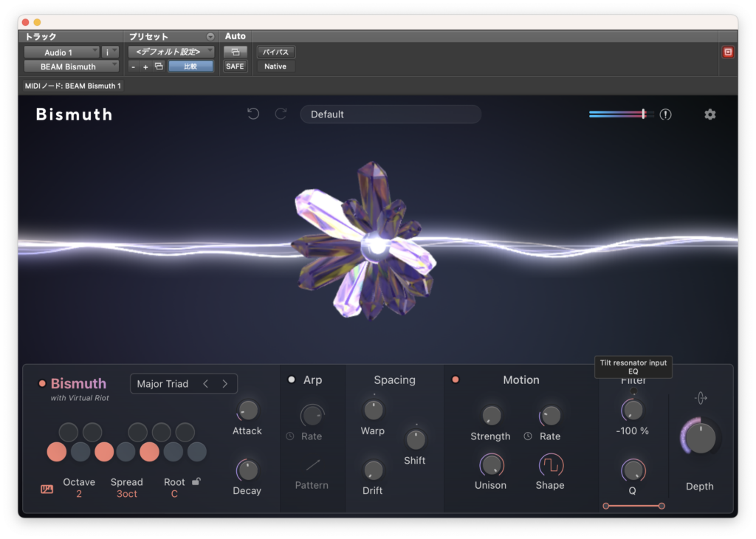The height and width of the screenshot is (539, 756).
Task: Click the large Depth knob
Action: click(700, 437)
